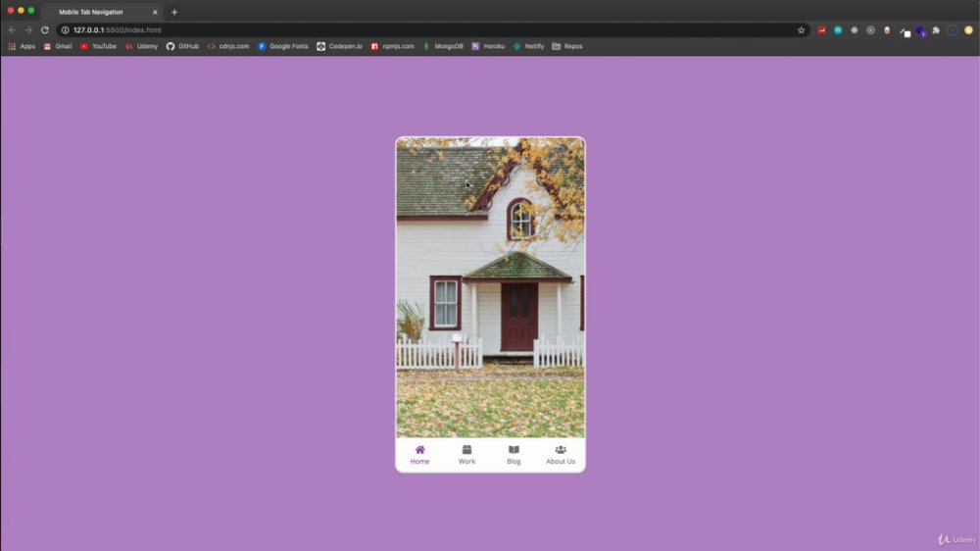This screenshot has width=980, height=551.
Task: Open the Udemy bookmark
Action: (x=142, y=46)
